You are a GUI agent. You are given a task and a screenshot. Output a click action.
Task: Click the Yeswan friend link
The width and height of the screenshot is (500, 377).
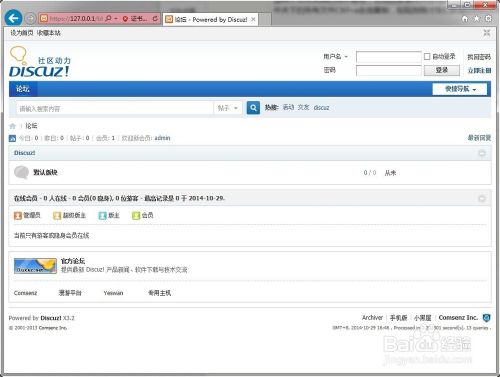point(113,293)
